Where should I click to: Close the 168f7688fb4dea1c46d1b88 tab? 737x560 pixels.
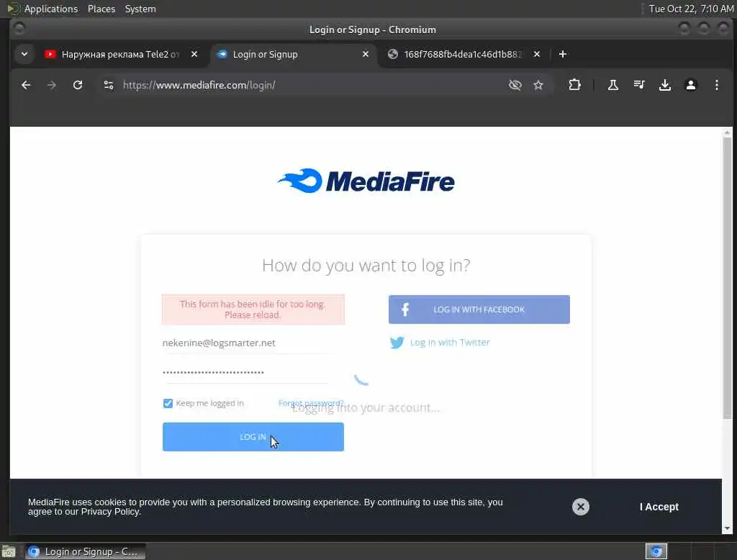(x=537, y=54)
